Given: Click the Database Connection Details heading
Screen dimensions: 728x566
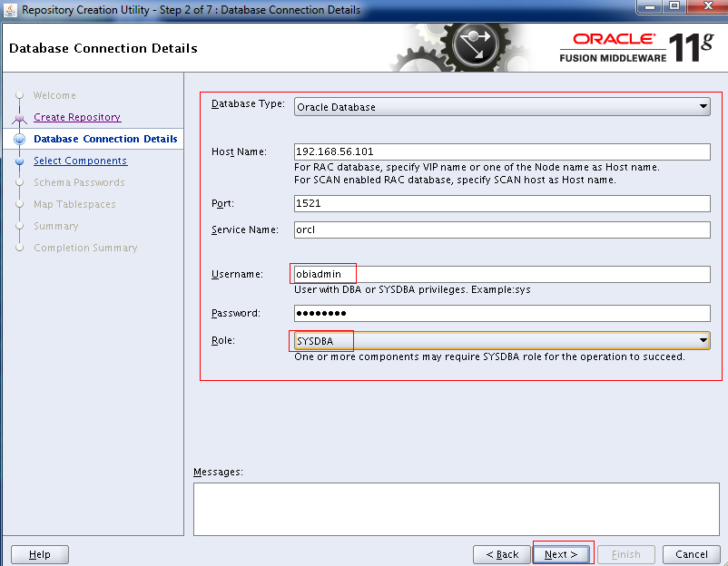Looking at the screenshot, I should pos(103,48).
